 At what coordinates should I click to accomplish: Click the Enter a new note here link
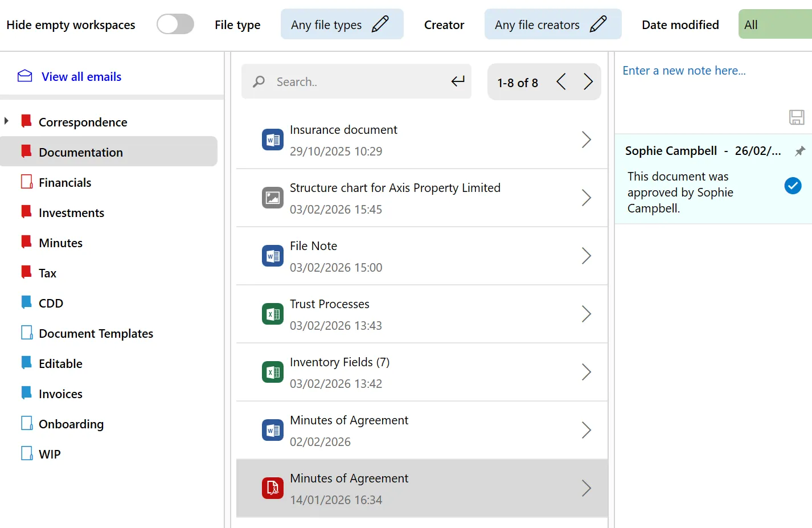coord(684,70)
